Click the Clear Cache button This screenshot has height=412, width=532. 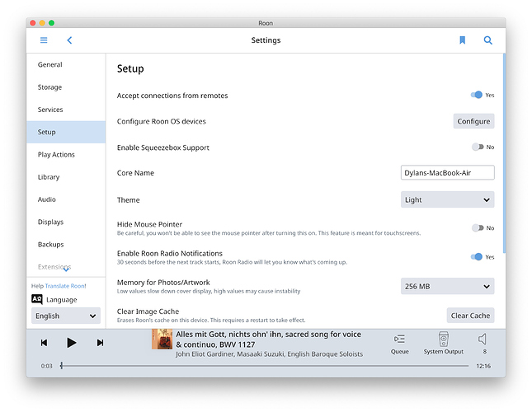[x=470, y=316]
